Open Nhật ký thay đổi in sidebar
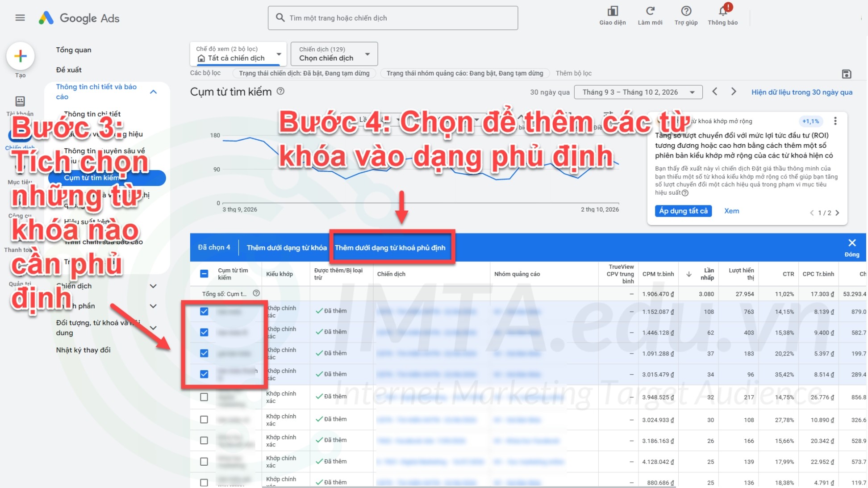Viewport: 868px width, 488px height. click(x=83, y=350)
